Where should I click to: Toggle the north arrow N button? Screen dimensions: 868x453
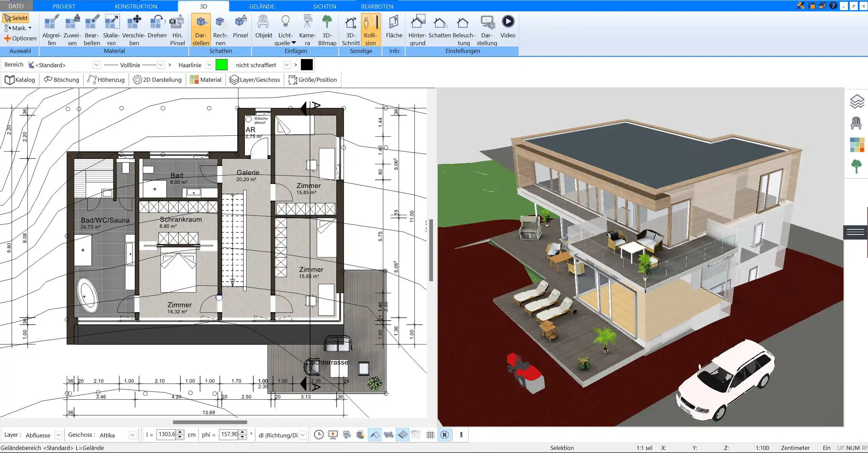[x=445, y=435]
